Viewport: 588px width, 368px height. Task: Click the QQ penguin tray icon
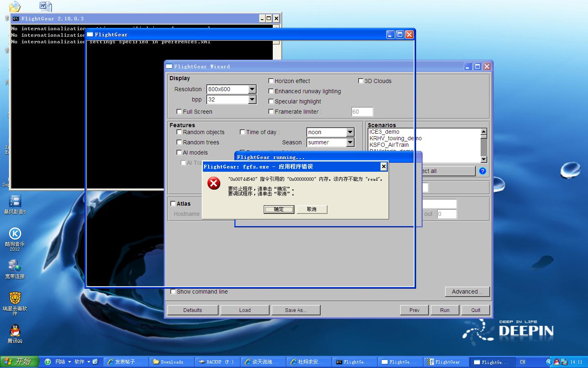[556, 362]
